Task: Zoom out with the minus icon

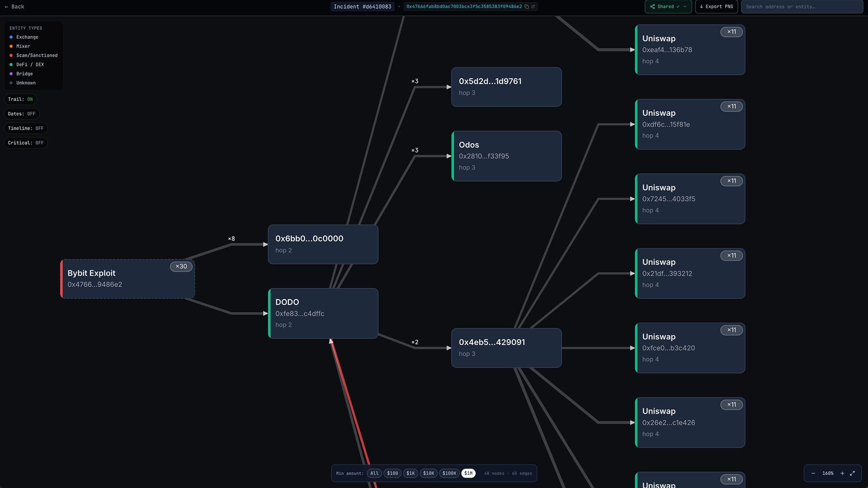Action: click(x=813, y=473)
